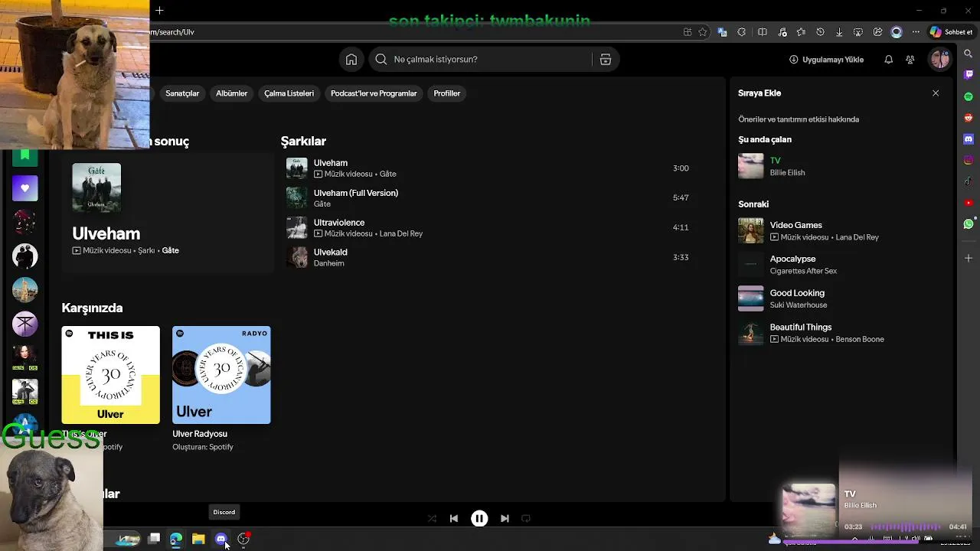Viewport: 980px width, 551px height.
Task: Pause the current track
Action: tap(479, 518)
